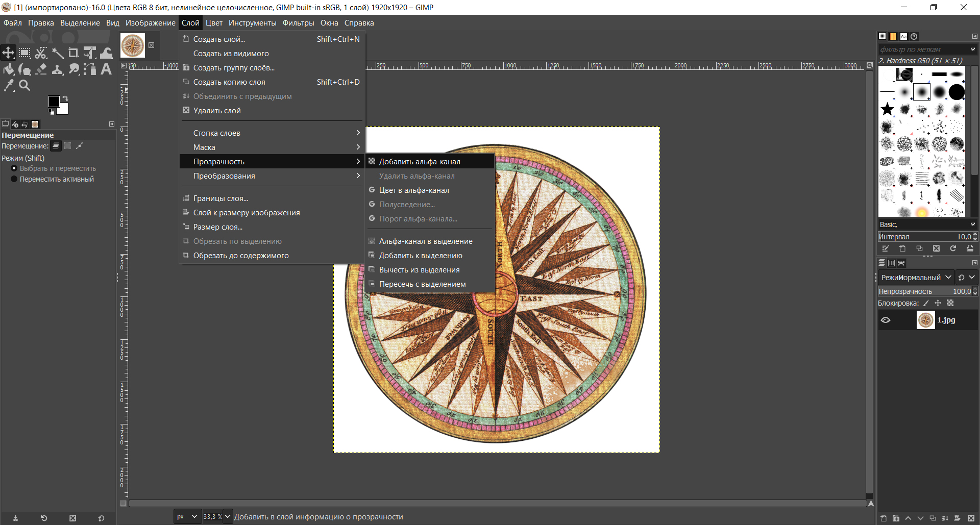Click the white background color swatch
Image resolution: width=980 pixels, height=525 pixels.
coord(64,109)
